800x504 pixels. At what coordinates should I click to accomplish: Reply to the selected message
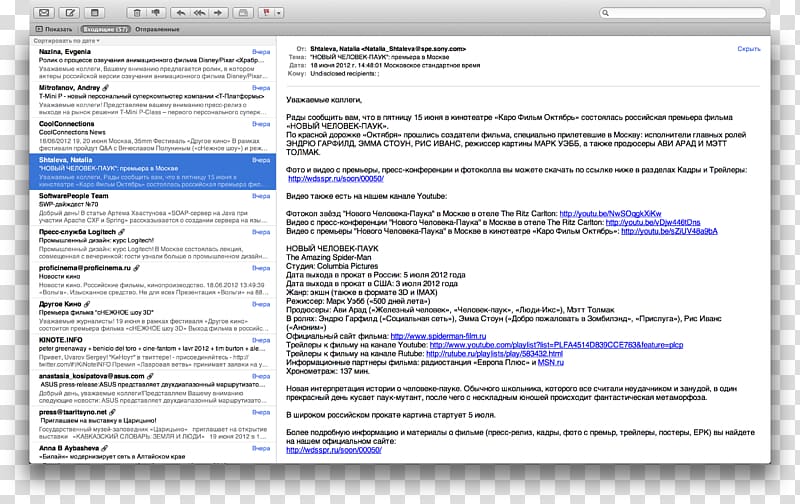coord(181,13)
